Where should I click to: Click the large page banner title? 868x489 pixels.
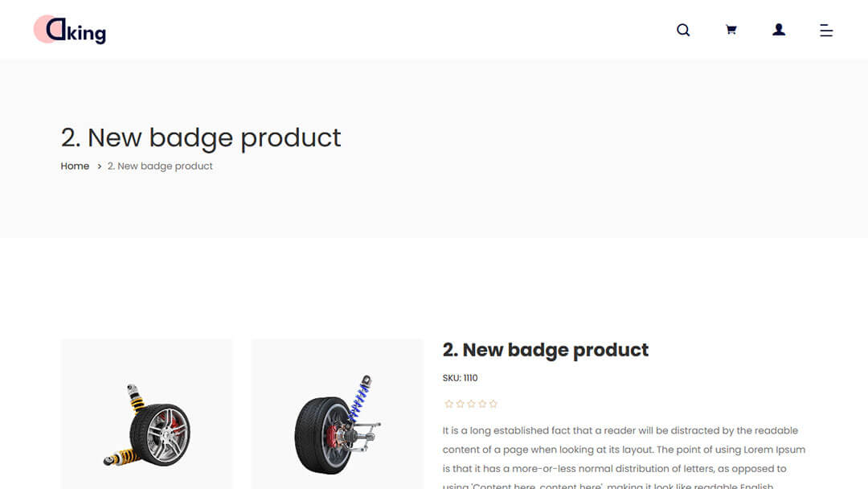(x=201, y=138)
